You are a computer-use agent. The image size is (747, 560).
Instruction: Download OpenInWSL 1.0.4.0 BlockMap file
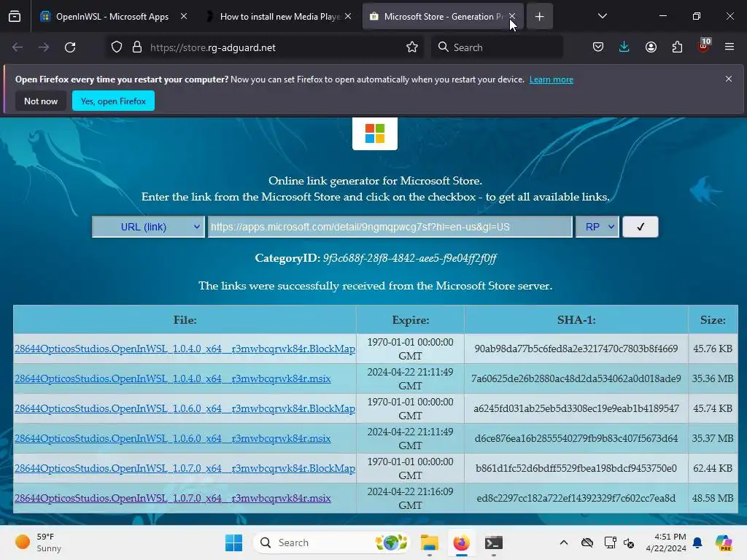pyautogui.click(x=185, y=349)
